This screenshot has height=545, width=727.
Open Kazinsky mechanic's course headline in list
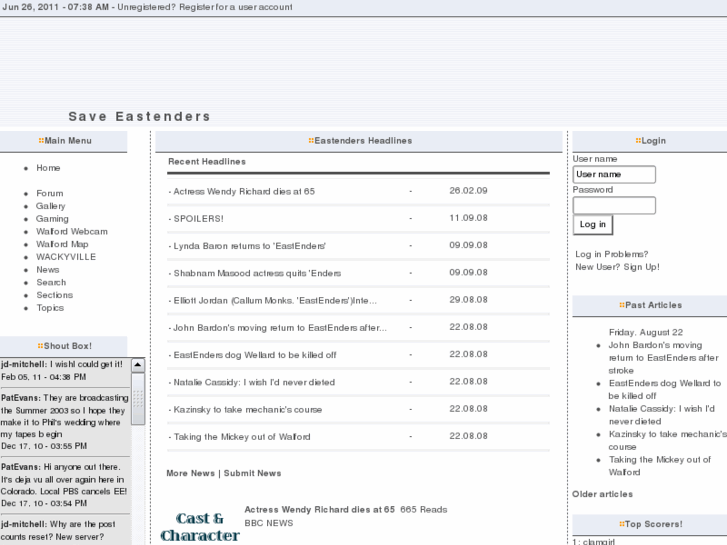(x=248, y=410)
